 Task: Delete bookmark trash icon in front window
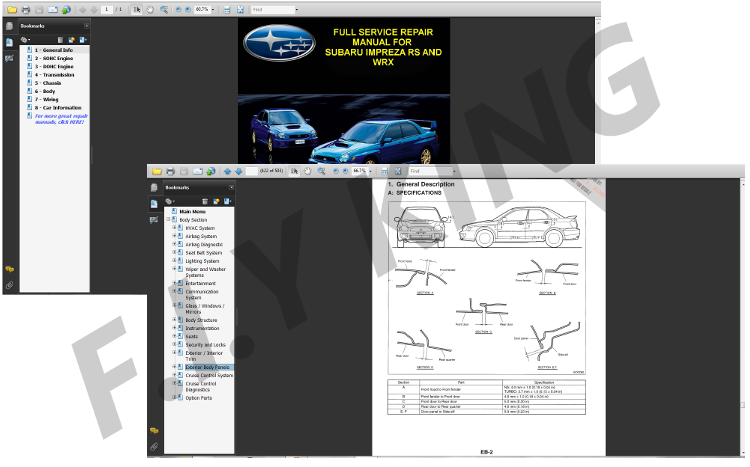click(205, 201)
